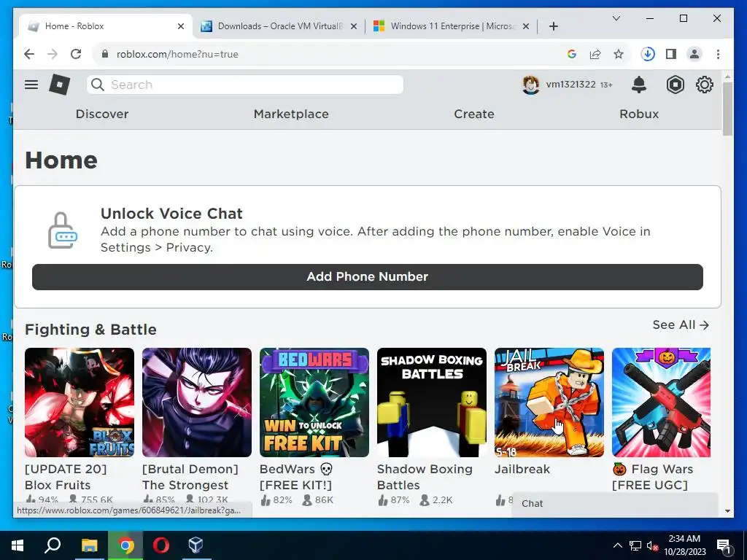
Task: Click the Add Phone Number button
Action: click(x=368, y=276)
